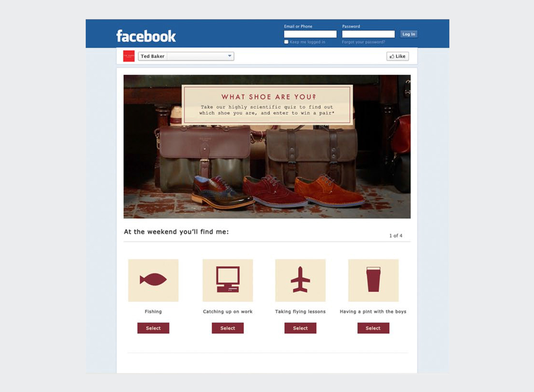The height and width of the screenshot is (392, 534).
Task: Click the Facebook logo
Action: [146, 36]
